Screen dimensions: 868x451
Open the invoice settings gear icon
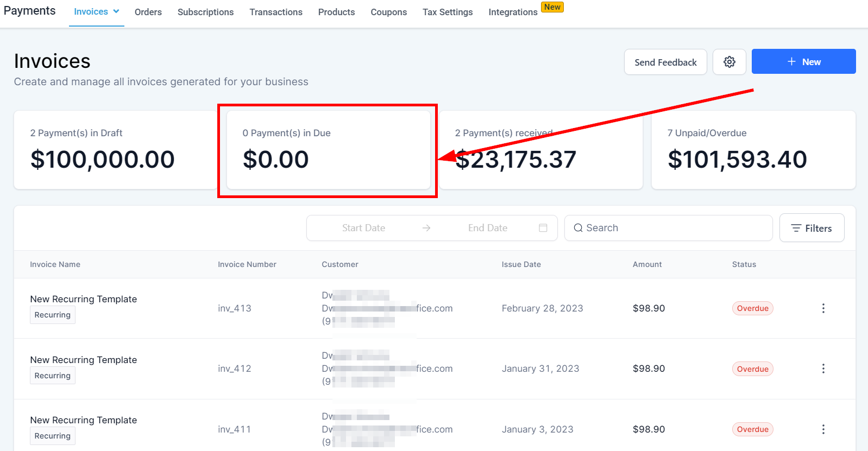729,62
